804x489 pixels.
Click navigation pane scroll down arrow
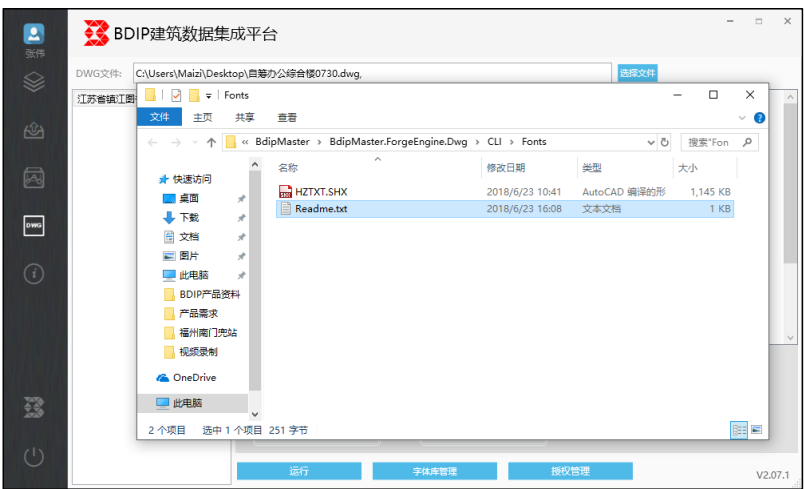click(x=255, y=414)
